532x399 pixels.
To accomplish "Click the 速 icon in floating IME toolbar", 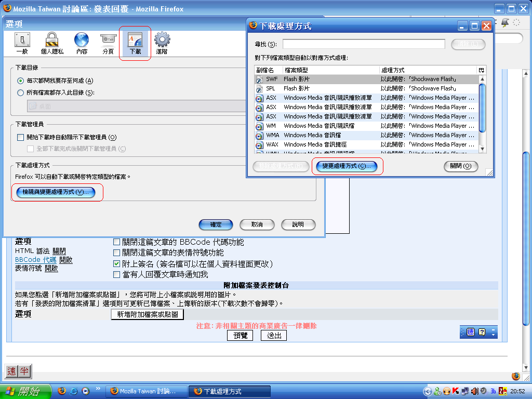I will pyautogui.click(x=471, y=332).
